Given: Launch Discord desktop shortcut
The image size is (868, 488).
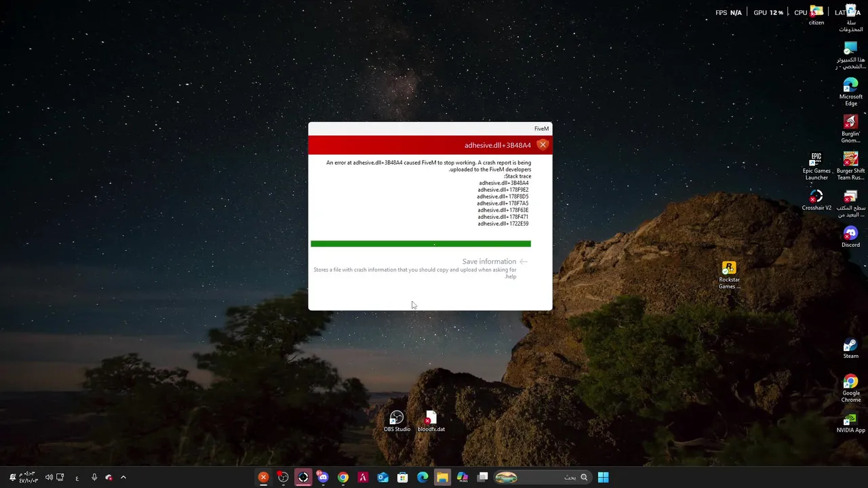Looking at the screenshot, I should click(850, 237).
